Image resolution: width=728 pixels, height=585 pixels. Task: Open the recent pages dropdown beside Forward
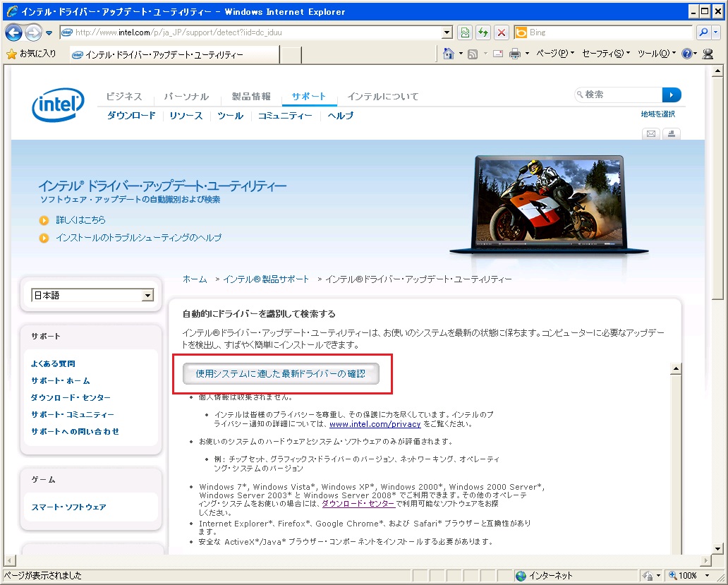click(x=49, y=33)
